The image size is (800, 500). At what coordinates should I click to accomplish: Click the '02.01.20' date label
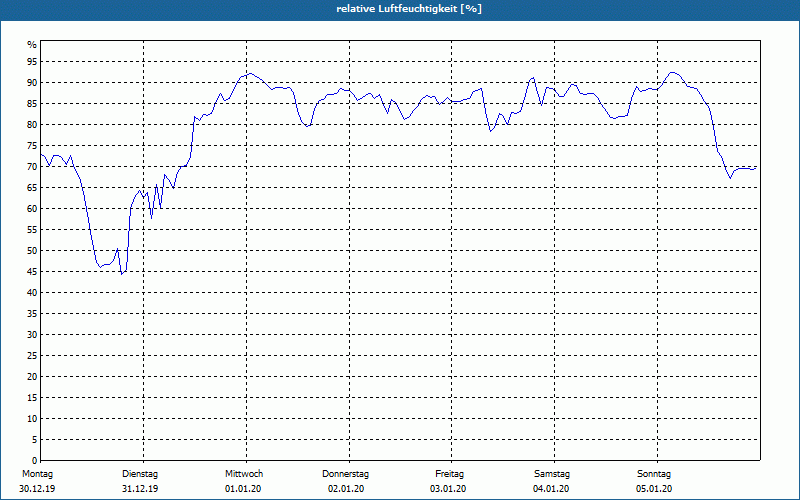[346, 489]
